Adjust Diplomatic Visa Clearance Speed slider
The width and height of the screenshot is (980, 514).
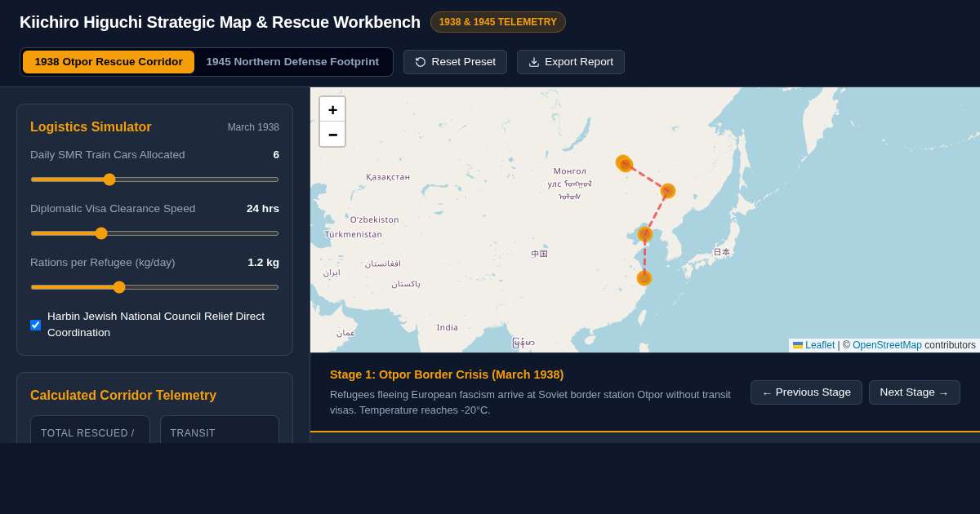click(154, 233)
